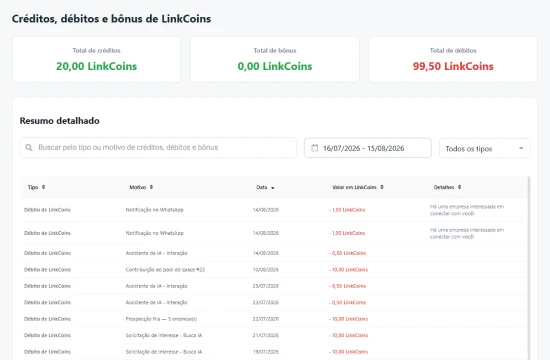Click -10,00 LinkCoins value in the 10/08/2026 row
Image resolution: width=550 pixels, height=360 pixels.
[348, 269]
